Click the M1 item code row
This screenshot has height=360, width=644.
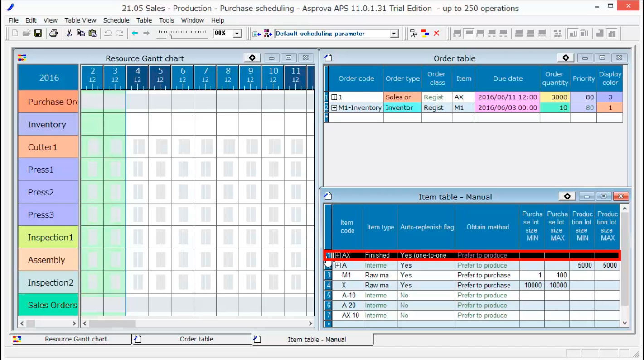pos(347,275)
